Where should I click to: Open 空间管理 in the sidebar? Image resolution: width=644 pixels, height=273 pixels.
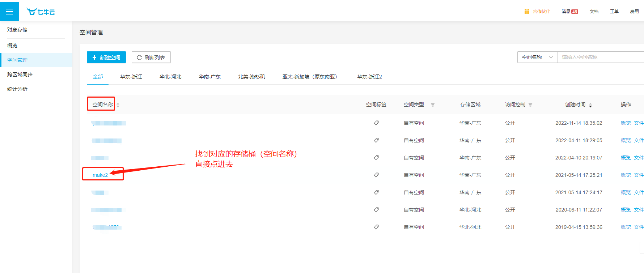[x=36, y=60]
